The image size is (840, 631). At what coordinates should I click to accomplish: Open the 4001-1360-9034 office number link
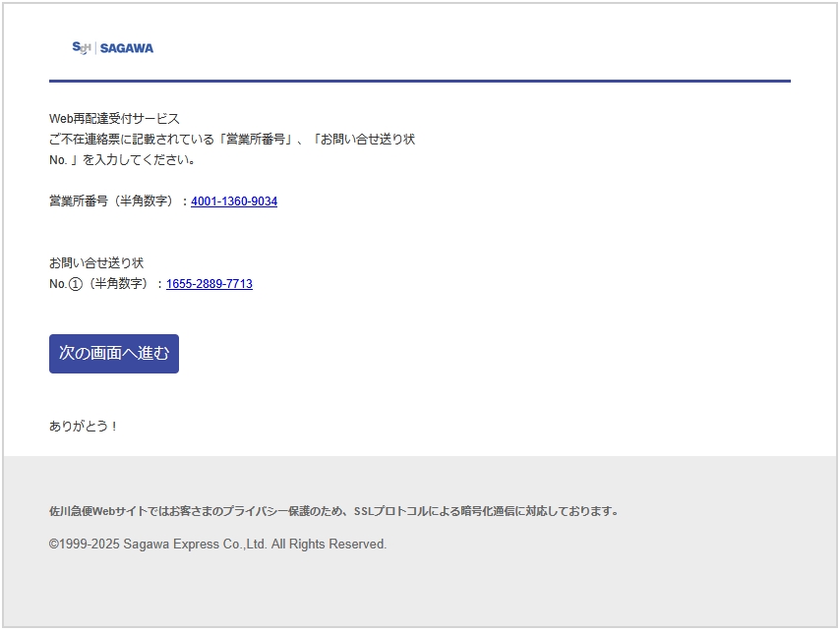click(x=234, y=201)
